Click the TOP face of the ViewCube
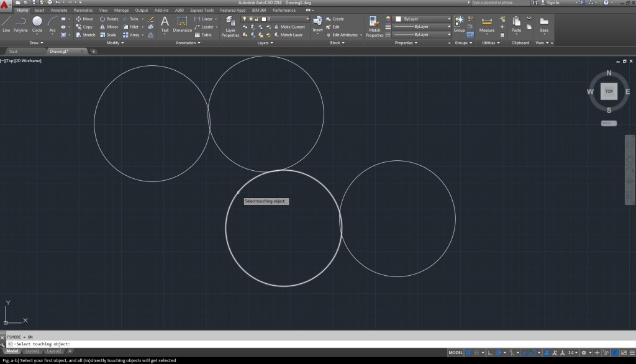636x364 pixels. tap(609, 92)
